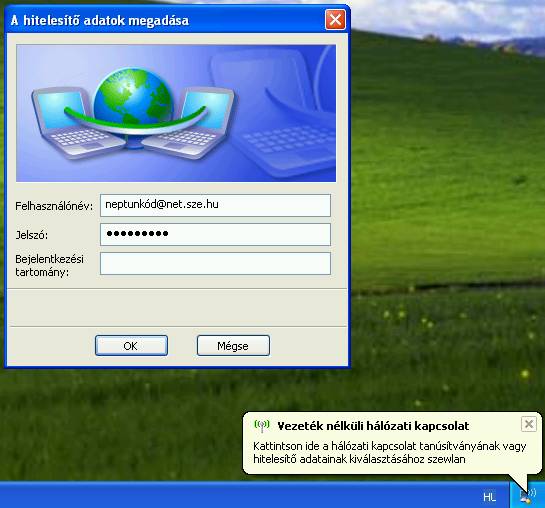Click the 'Jelszó:' label
Viewport: 545px width, 508px height.
[x=32, y=235]
